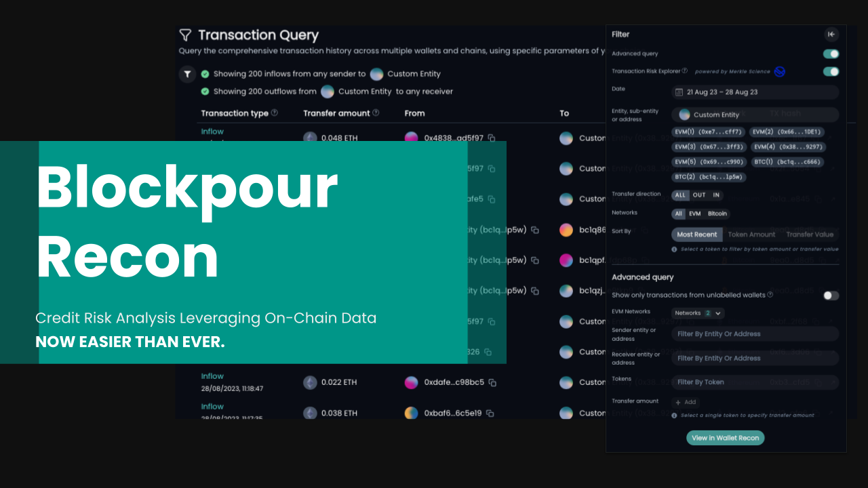
Task: Select the BTC(2) bc1q...lp5w chip
Action: pos(709,177)
